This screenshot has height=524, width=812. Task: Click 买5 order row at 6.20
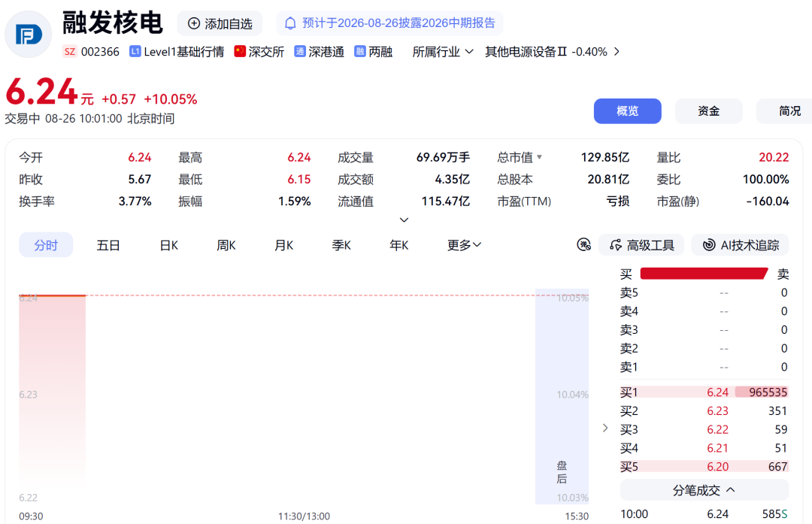tap(704, 467)
